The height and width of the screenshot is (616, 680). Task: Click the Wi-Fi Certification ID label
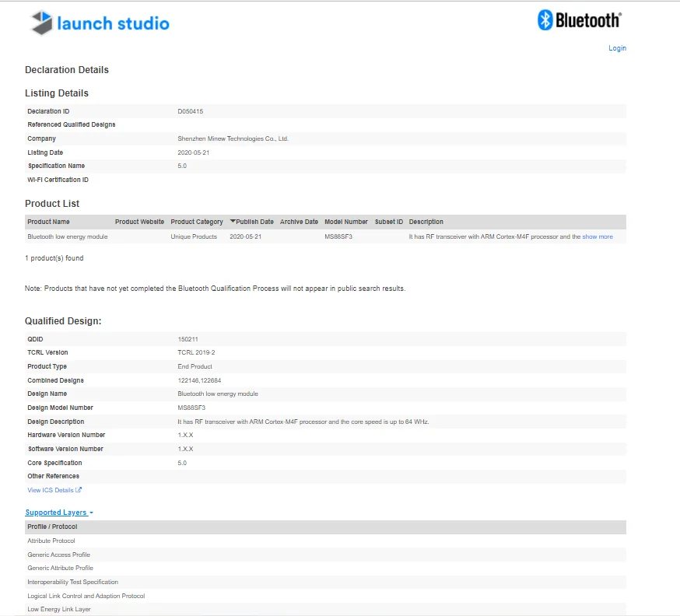coord(58,180)
